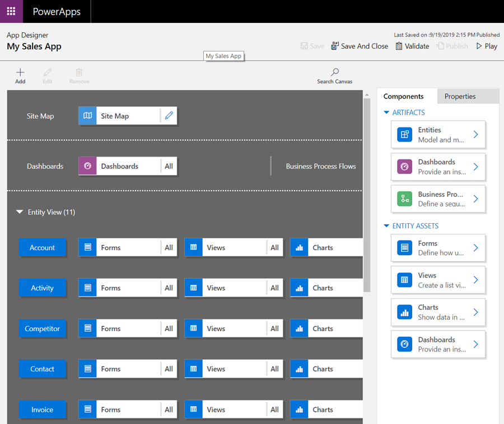Image resolution: width=504 pixels, height=424 pixels.
Task: Click the Activity row Charts icon
Action: pyautogui.click(x=299, y=288)
